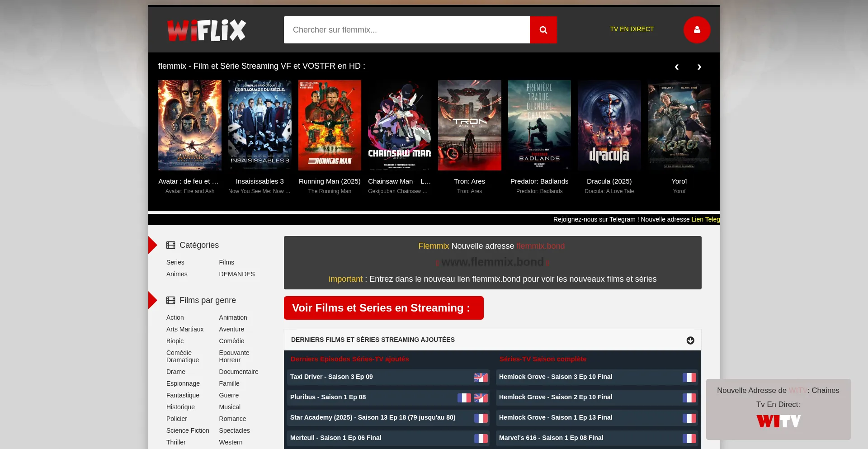868x449 pixels.
Task: Click French flag on Pluribus row
Action: tap(464, 398)
